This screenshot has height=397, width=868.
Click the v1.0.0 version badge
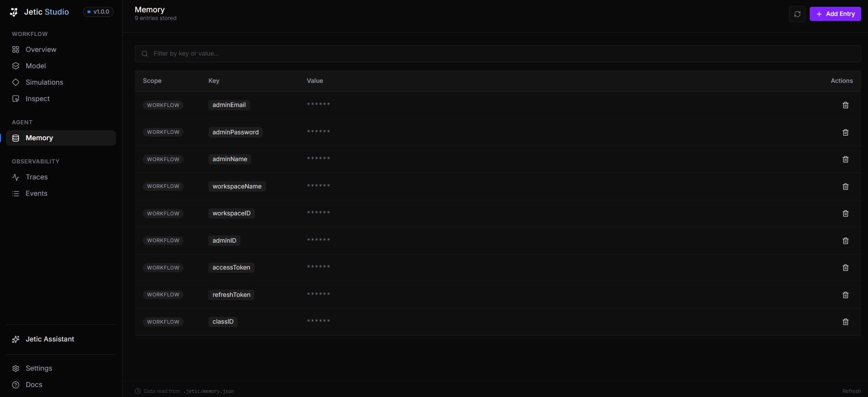point(98,12)
